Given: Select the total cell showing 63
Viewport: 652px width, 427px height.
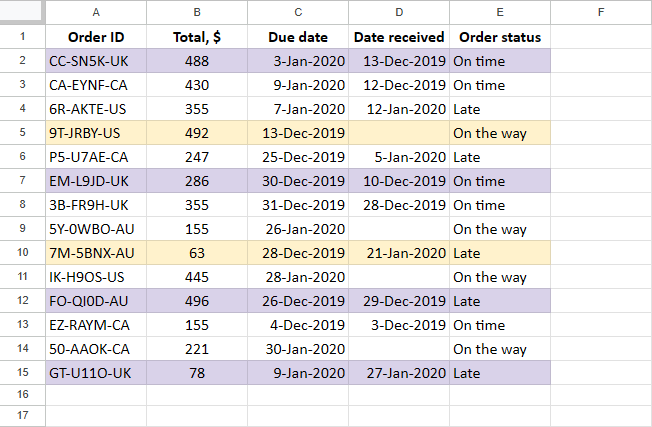Looking at the screenshot, I should (x=197, y=253).
